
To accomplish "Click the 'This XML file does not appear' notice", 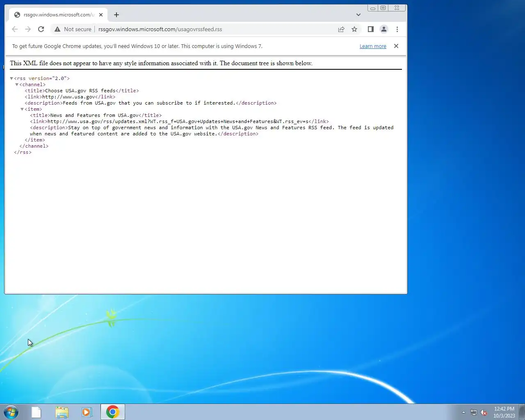I will click(x=161, y=63).
